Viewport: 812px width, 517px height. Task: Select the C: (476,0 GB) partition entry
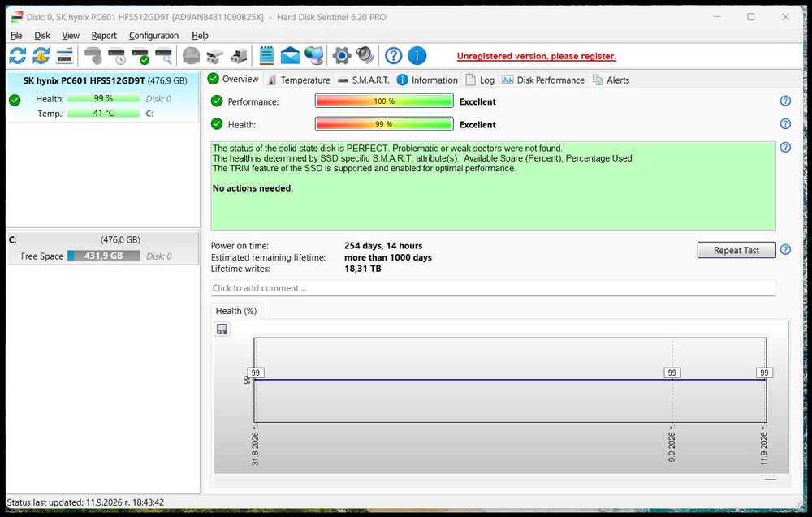(102, 248)
